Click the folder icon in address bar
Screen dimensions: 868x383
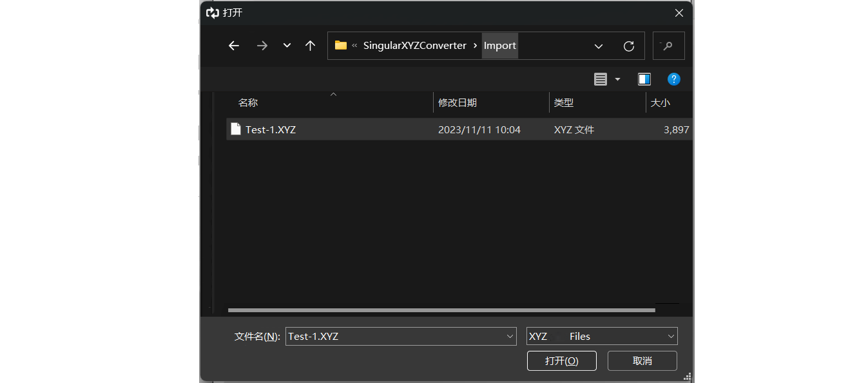coord(341,46)
